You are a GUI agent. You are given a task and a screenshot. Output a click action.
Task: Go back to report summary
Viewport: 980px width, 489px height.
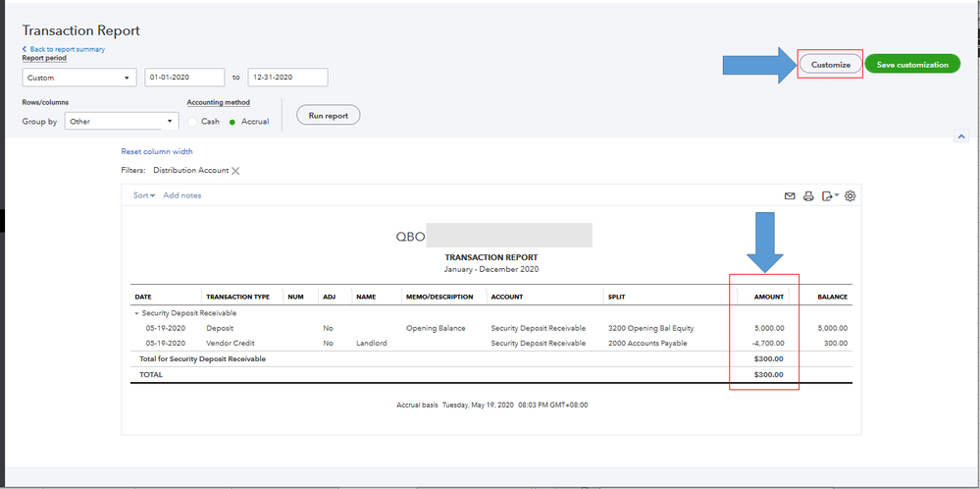coord(64,49)
